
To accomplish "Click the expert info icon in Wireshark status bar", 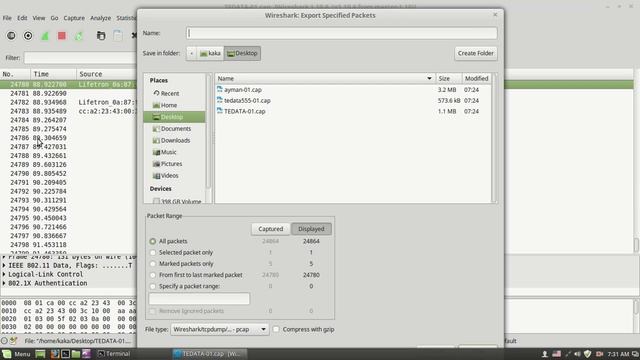I will tap(4, 340).
